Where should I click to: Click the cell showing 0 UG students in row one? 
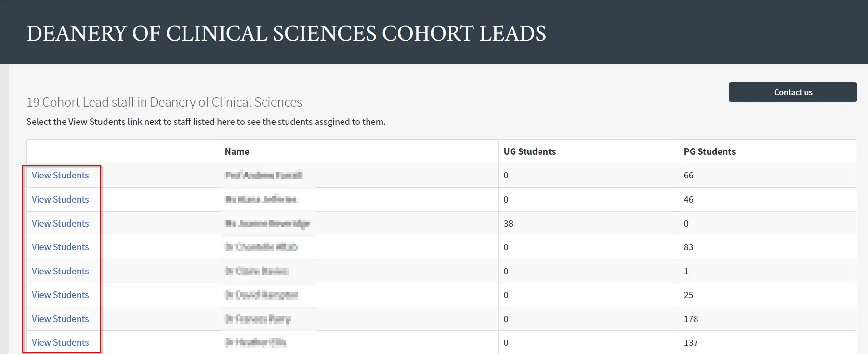click(x=506, y=175)
